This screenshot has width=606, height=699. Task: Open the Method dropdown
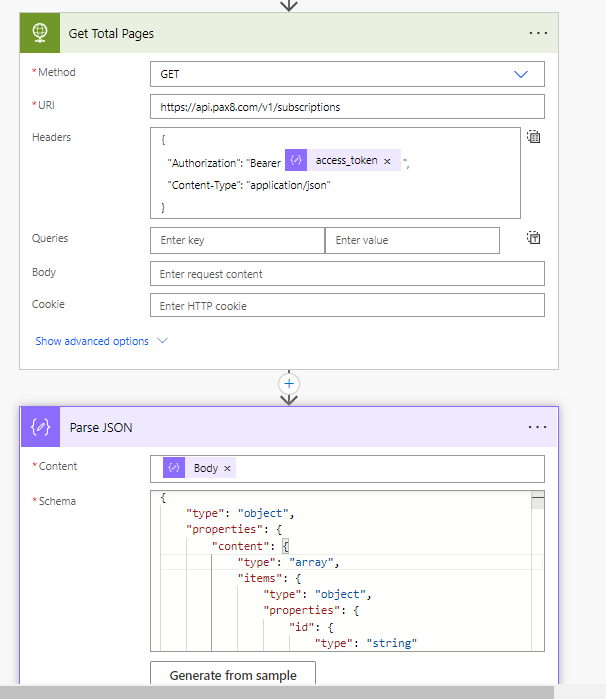[x=520, y=74]
